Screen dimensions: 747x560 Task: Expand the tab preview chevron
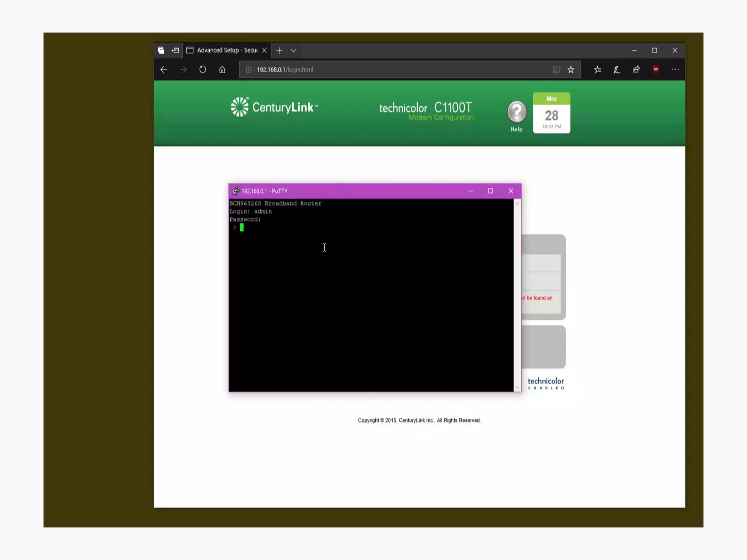(x=293, y=51)
